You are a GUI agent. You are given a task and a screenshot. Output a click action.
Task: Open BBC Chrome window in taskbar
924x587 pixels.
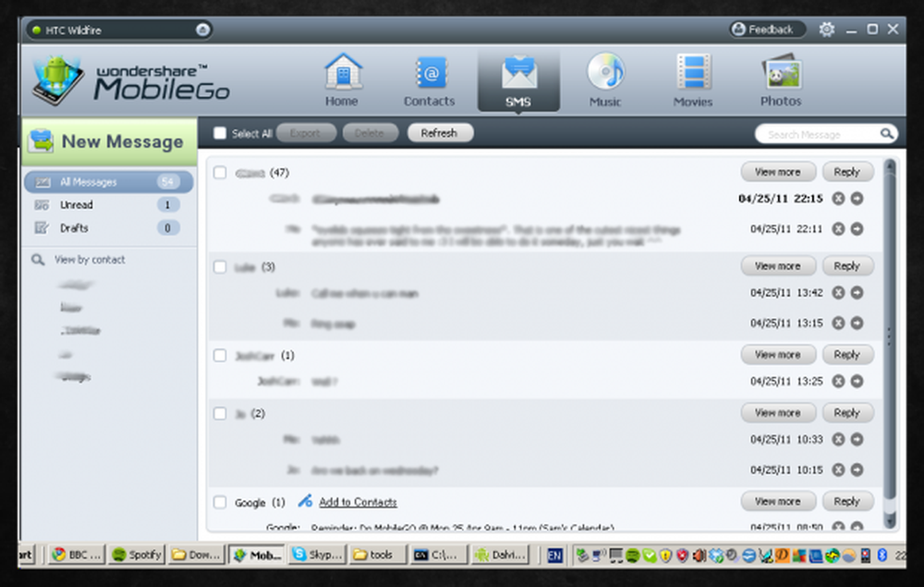pyautogui.click(x=77, y=556)
